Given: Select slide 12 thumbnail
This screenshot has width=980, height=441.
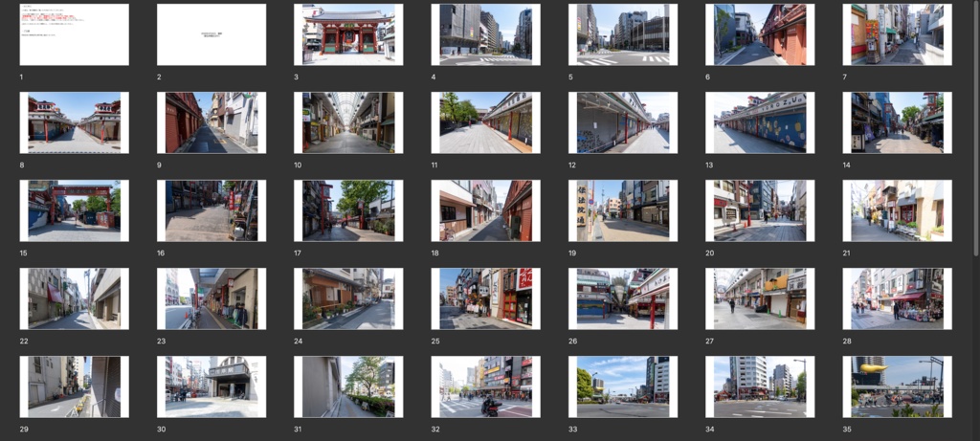Looking at the screenshot, I should click(623, 123).
